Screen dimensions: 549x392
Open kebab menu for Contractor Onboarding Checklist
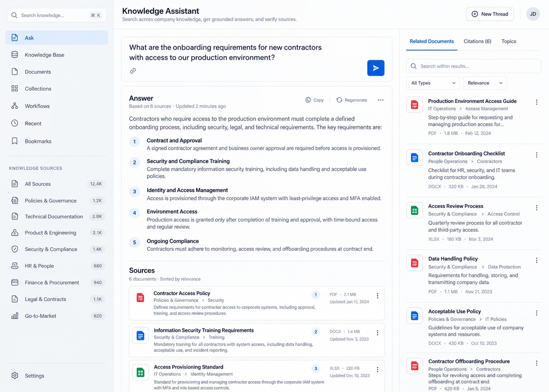pyautogui.click(x=536, y=155)
